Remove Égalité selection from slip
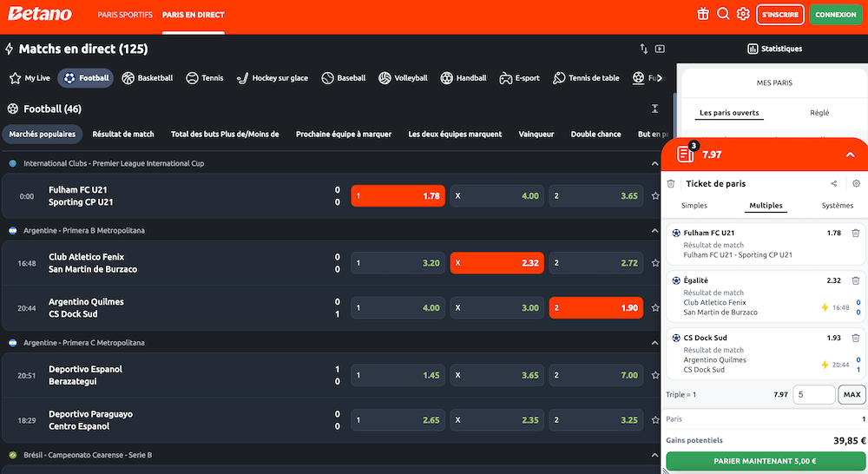This screenshot has width=868, height=474. tap(855, 280)
